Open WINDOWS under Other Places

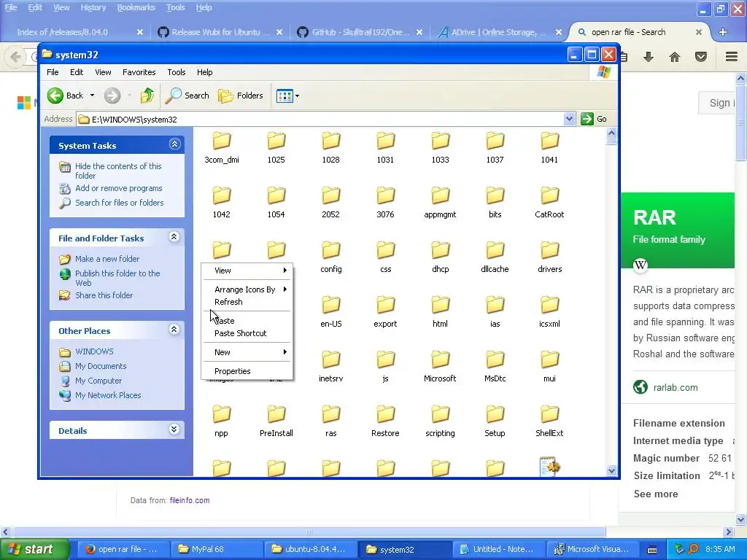point(94,351)
